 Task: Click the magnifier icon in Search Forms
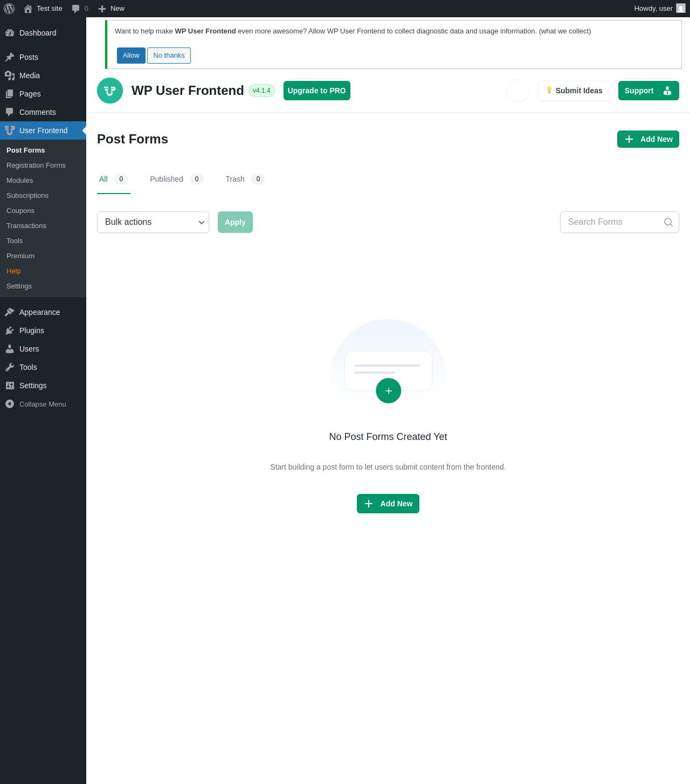(x=668, y=222)
